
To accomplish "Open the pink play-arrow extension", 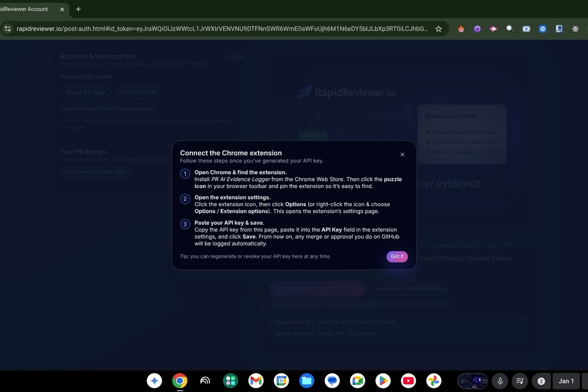I will pos(493,29).
